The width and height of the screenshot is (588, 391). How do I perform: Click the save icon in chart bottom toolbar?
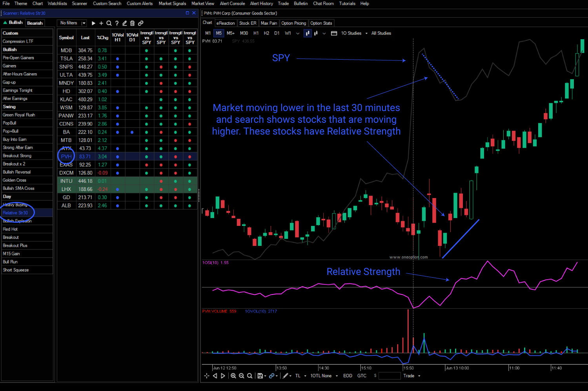(260, 376)
